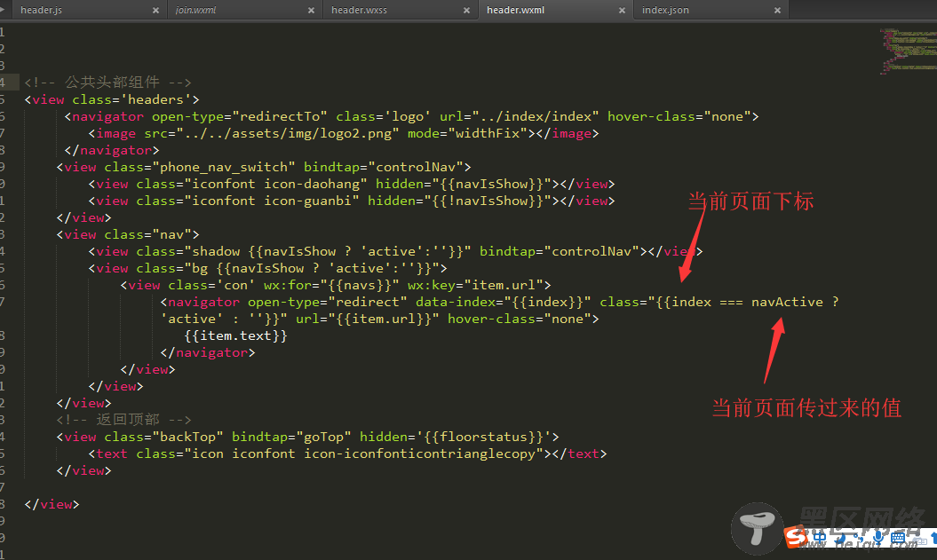The height and width of the screenshot is (560, 937).
Task: Toggle the half-moon full-width icon
Action: pyautogui.click(x=840, y=539)
